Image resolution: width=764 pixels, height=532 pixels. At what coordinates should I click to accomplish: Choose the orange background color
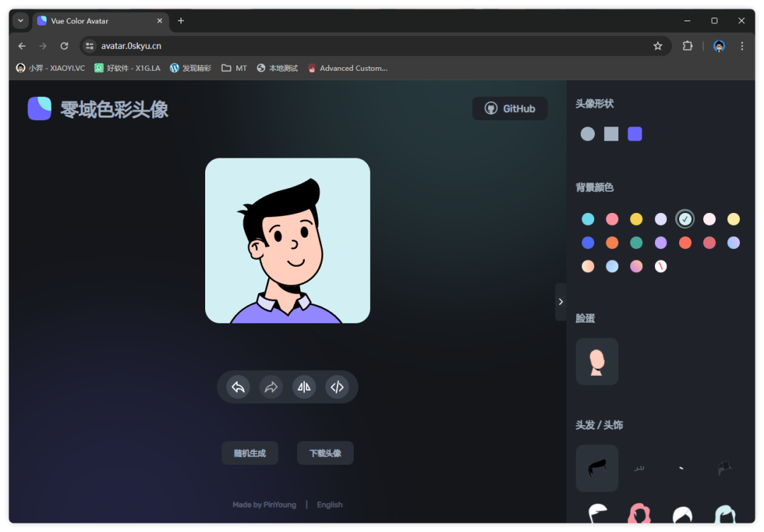pos(612,243)
